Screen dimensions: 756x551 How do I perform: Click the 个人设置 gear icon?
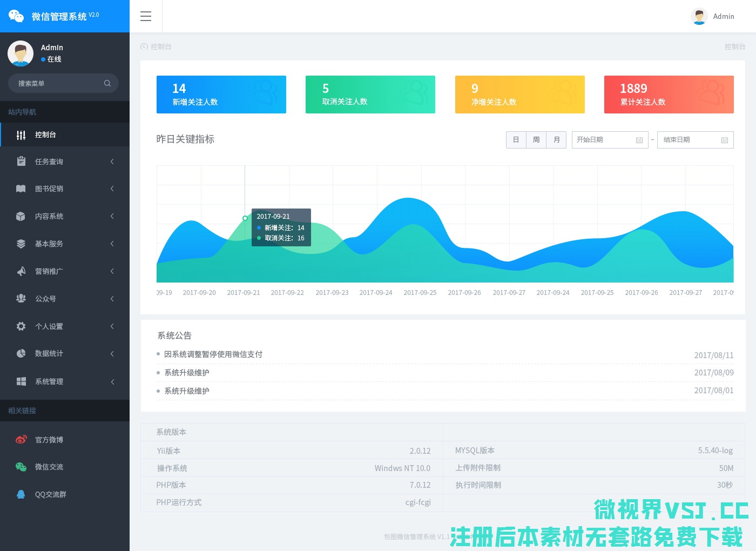tap(21, 326)
